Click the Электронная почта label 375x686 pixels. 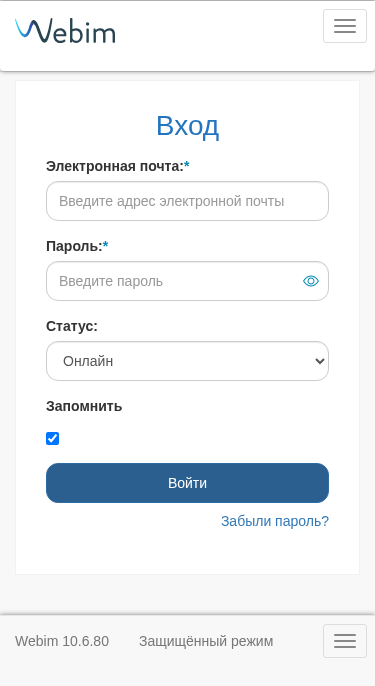(115, 166)
